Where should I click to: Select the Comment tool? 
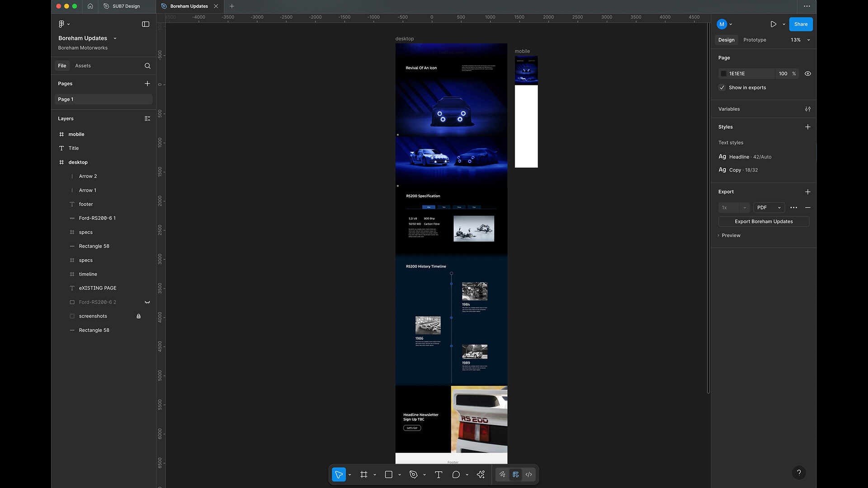[456, 474]
